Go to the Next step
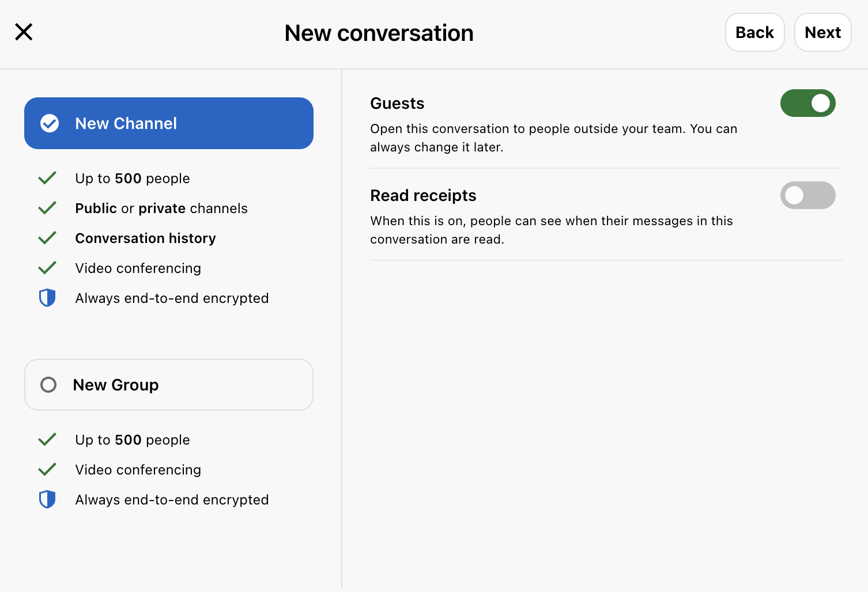Screen dimensions: 868x592 point(822,32)
